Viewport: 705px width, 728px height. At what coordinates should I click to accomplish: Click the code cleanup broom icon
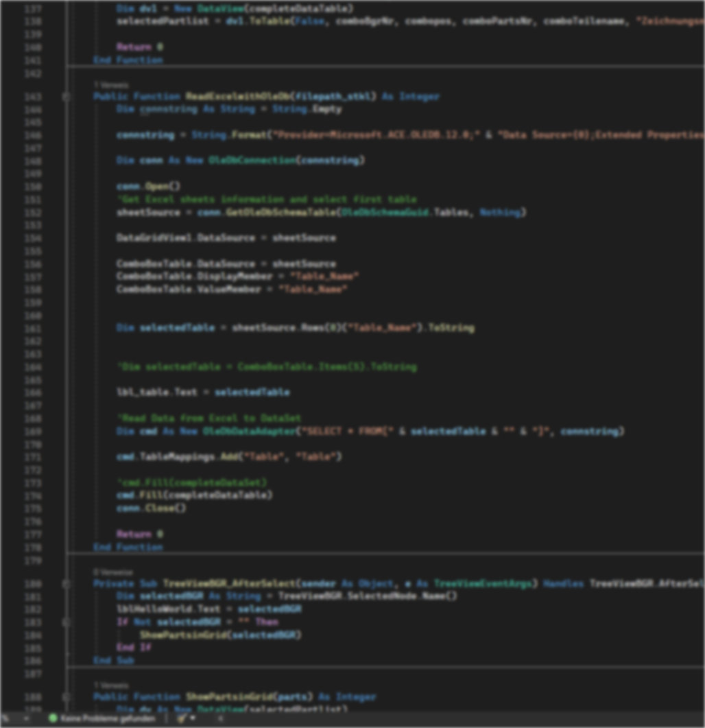tap(181, 718)
